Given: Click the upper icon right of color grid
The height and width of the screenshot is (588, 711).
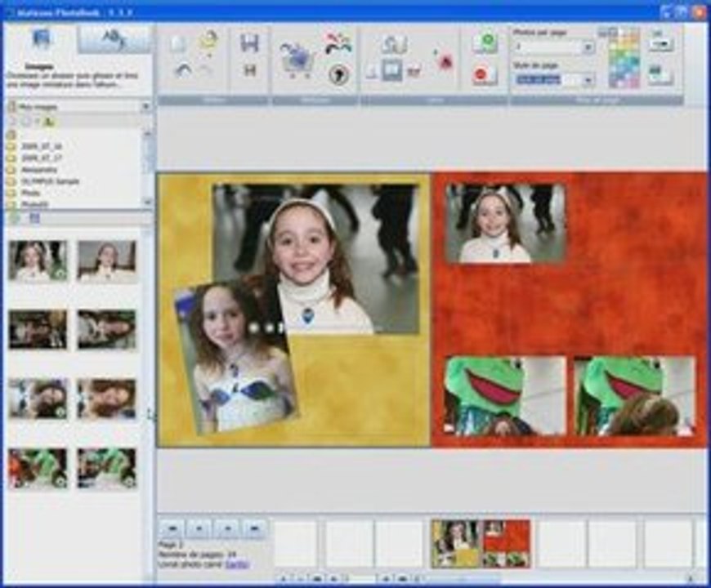Looking at the screenshot, I should point(660,43).
